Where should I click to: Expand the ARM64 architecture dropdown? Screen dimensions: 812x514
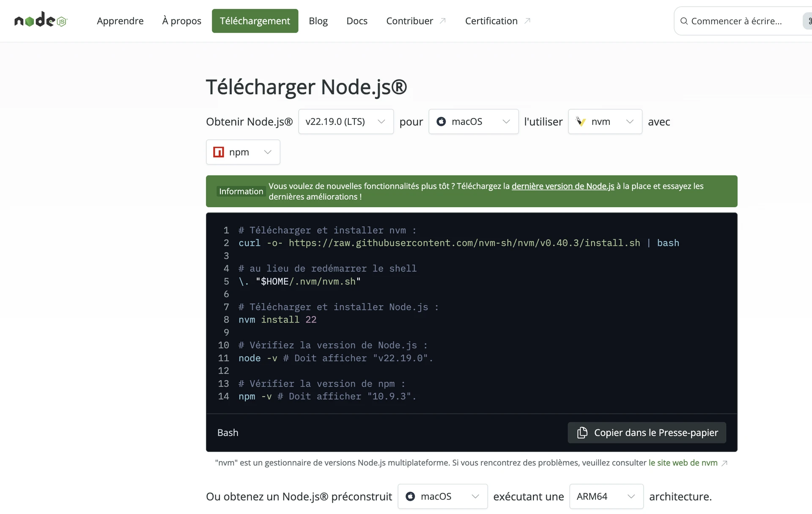click(606, 496)
